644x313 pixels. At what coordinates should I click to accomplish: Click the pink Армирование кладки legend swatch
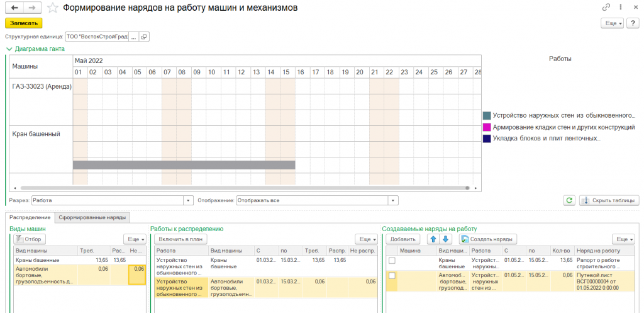(487, 127)
